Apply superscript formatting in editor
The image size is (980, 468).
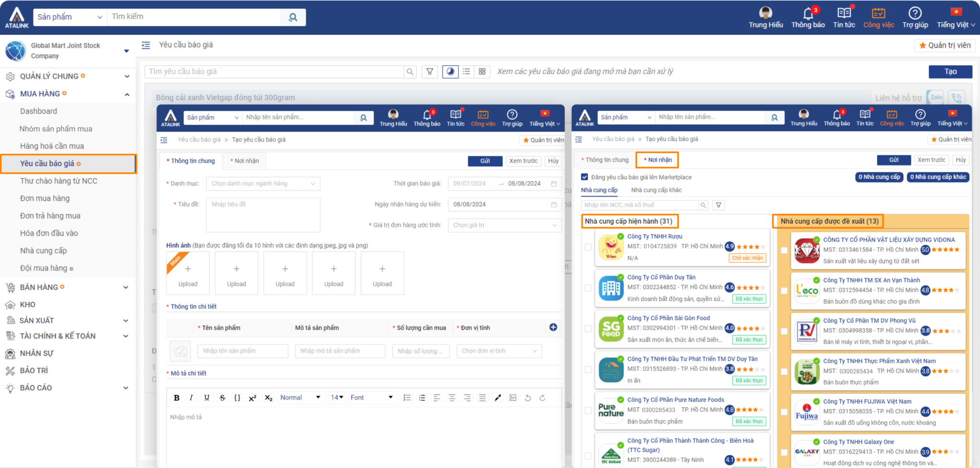coord(252,398)
